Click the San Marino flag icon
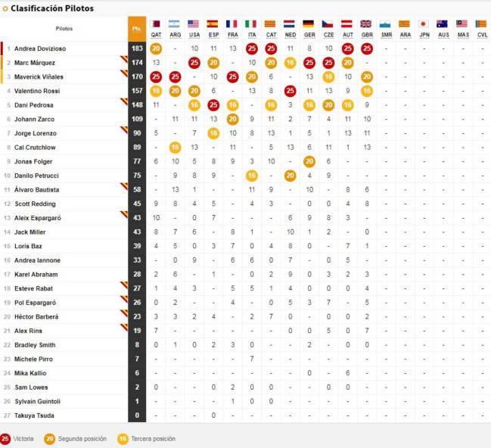 tap(385, 24)
